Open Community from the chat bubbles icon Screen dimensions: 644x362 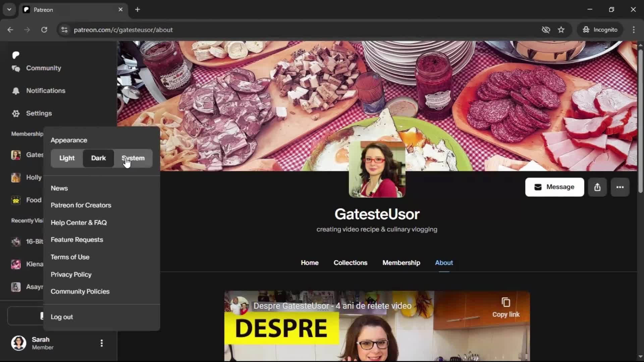[16, 68]
